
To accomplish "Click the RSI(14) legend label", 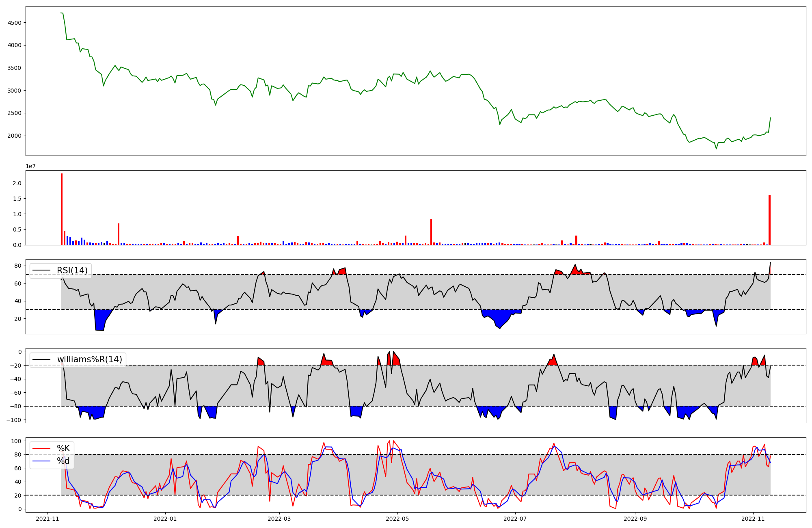I will click(x=72, y=270).
